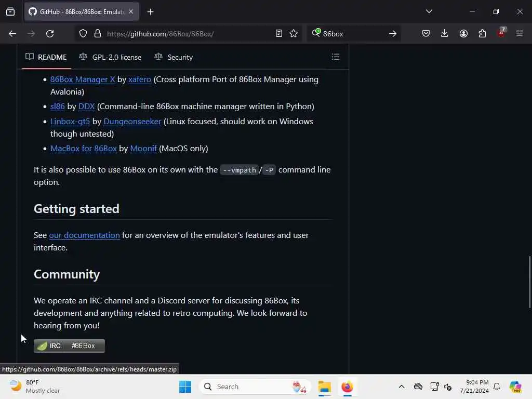The width and height of the screenshot is (532, 399).
Task: Open a new tab with plus icon
Action: pyautogui.click(x=151, y=12)
